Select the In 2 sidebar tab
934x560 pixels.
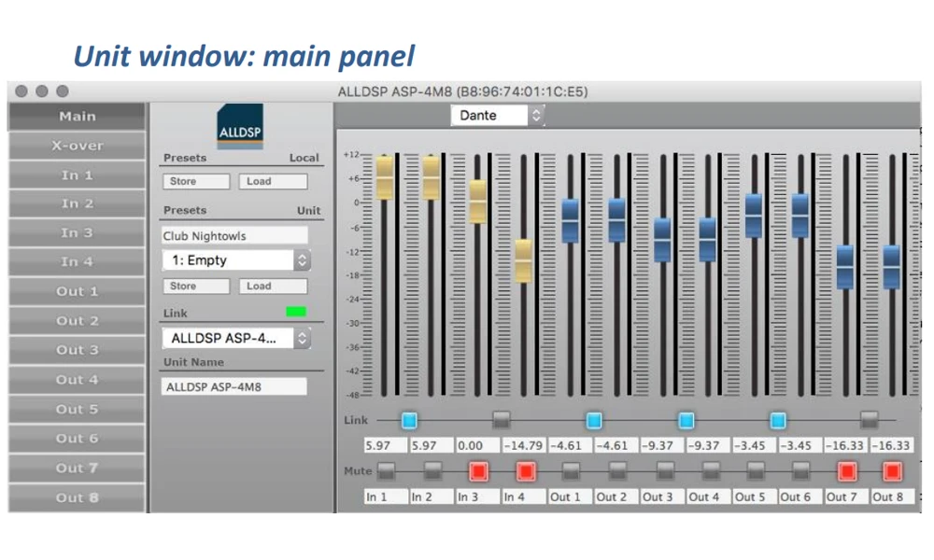(77, 204)
